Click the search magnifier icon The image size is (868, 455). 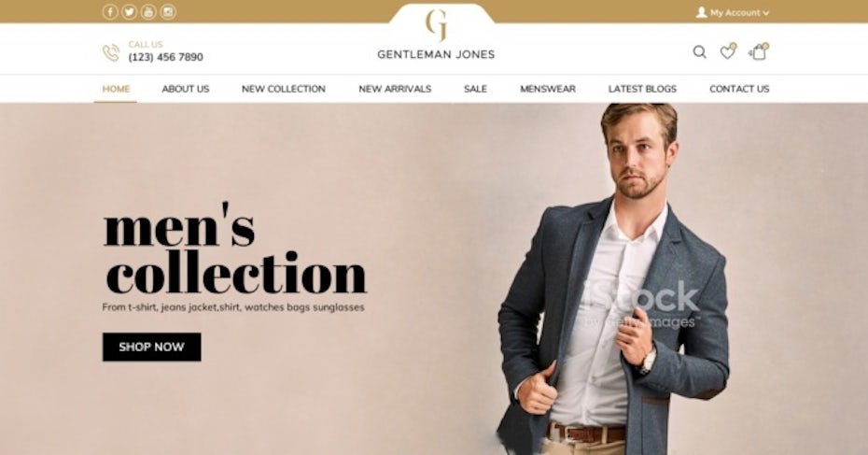700,52
